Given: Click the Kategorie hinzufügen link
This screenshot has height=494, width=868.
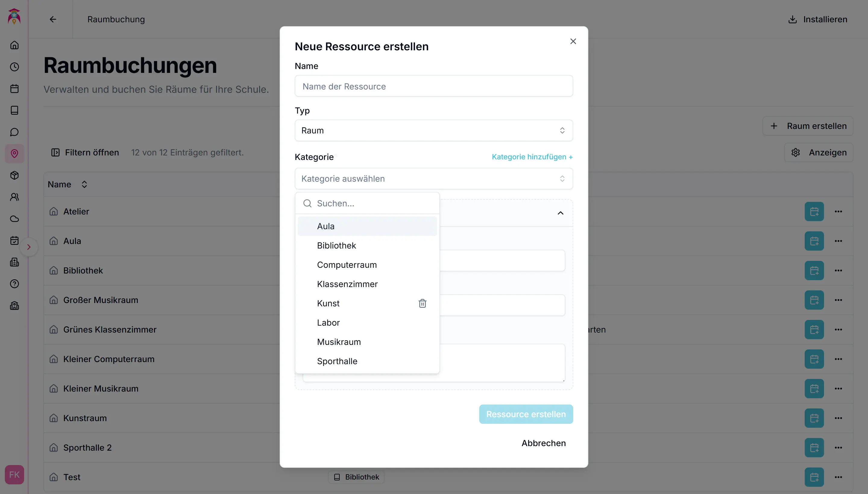Looking at the screenshot, I should coord(532,157).
